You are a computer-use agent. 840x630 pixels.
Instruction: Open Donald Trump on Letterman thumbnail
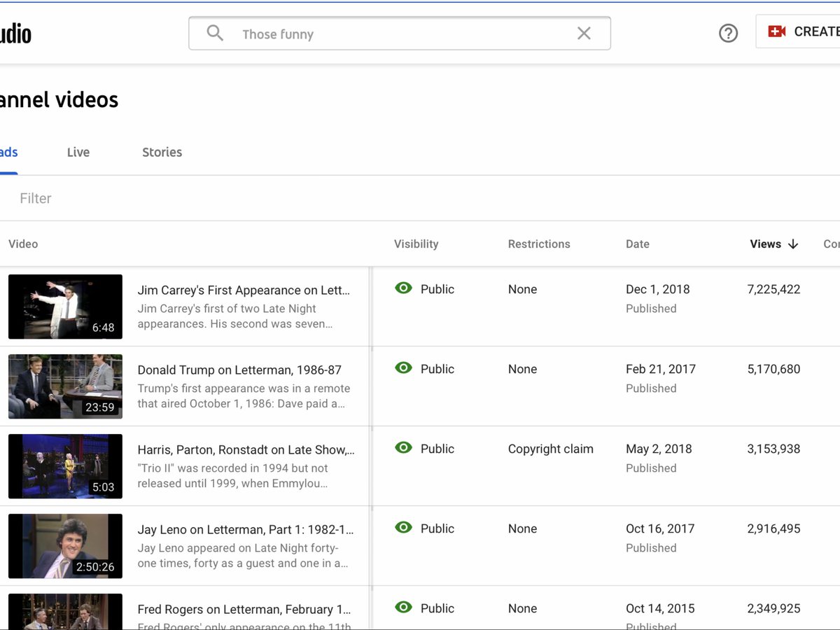65,386
